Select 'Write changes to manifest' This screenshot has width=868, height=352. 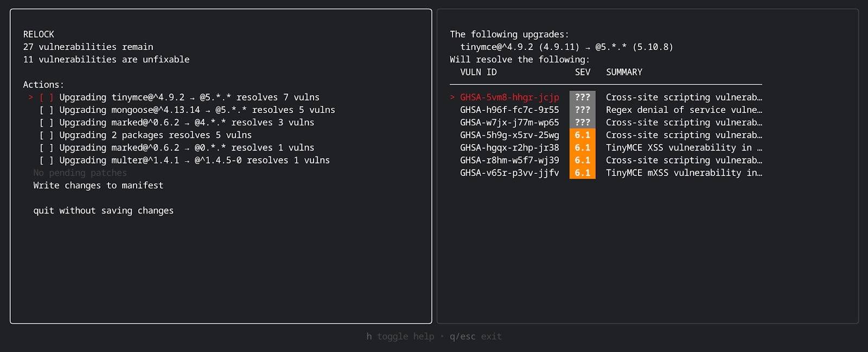tap(98, 185)
